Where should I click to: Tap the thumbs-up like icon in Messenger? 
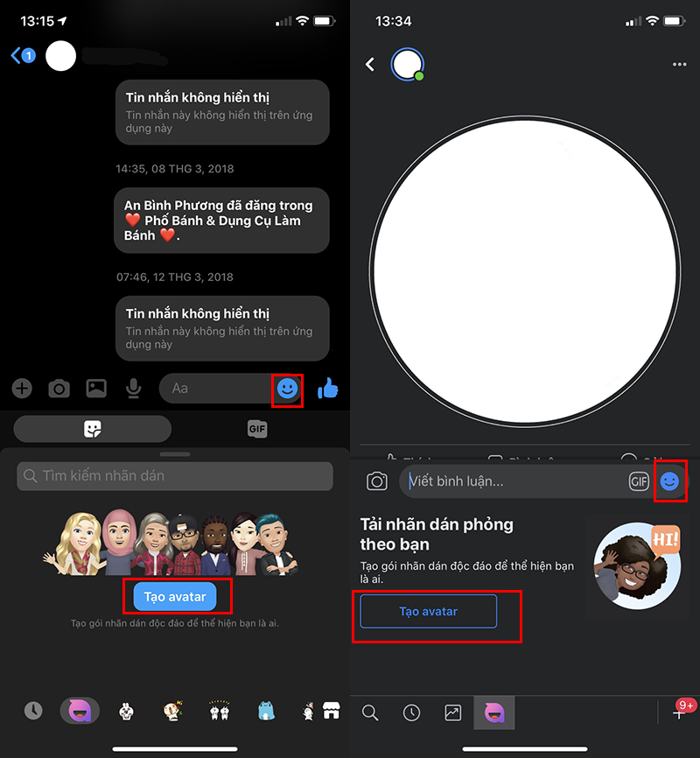click(328, 389)
